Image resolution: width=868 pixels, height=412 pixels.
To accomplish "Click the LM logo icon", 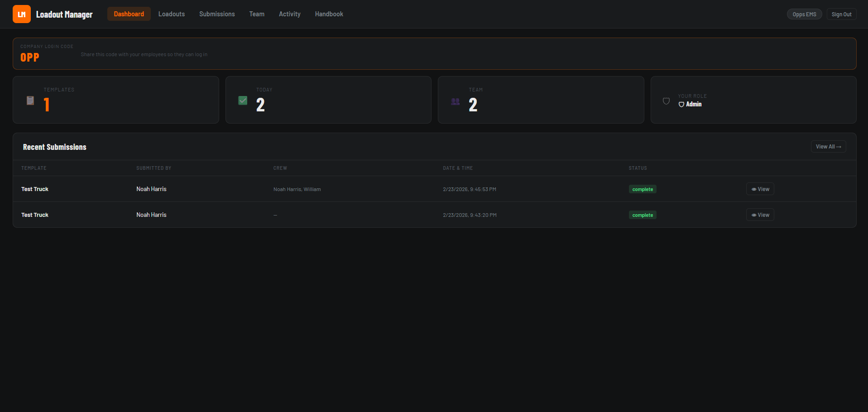I will [x=21, y=14].
